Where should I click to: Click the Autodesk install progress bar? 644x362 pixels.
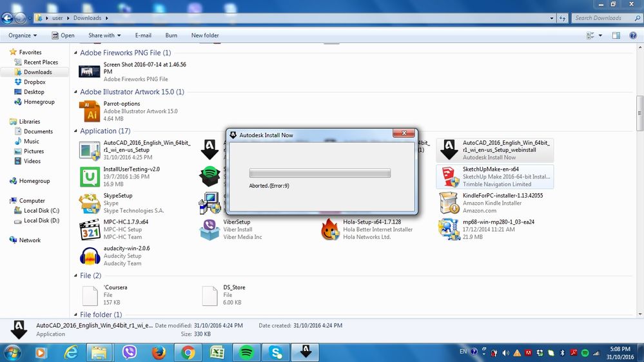point(320,173)
